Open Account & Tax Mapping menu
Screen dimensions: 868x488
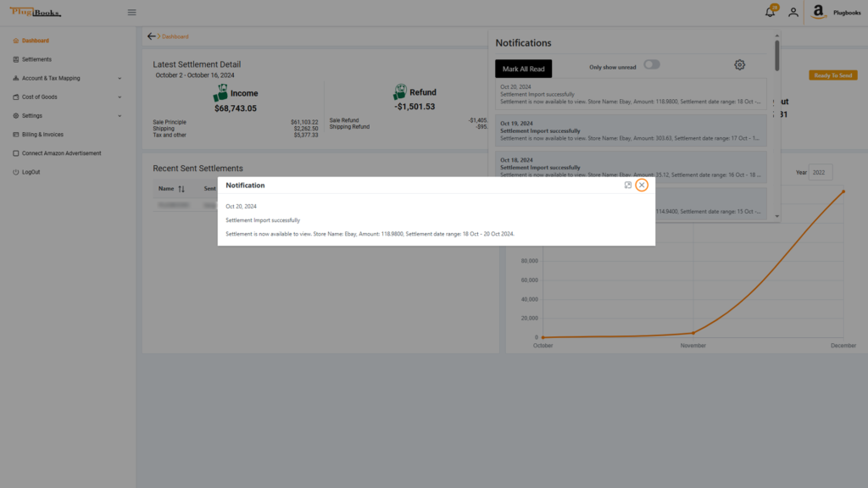coord(51,79)
